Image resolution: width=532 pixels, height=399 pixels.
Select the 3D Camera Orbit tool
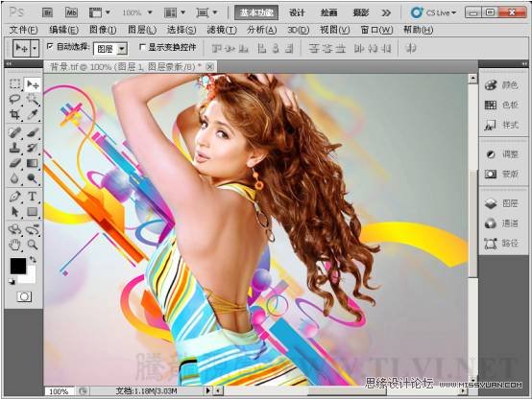click(x=33, y=229)
